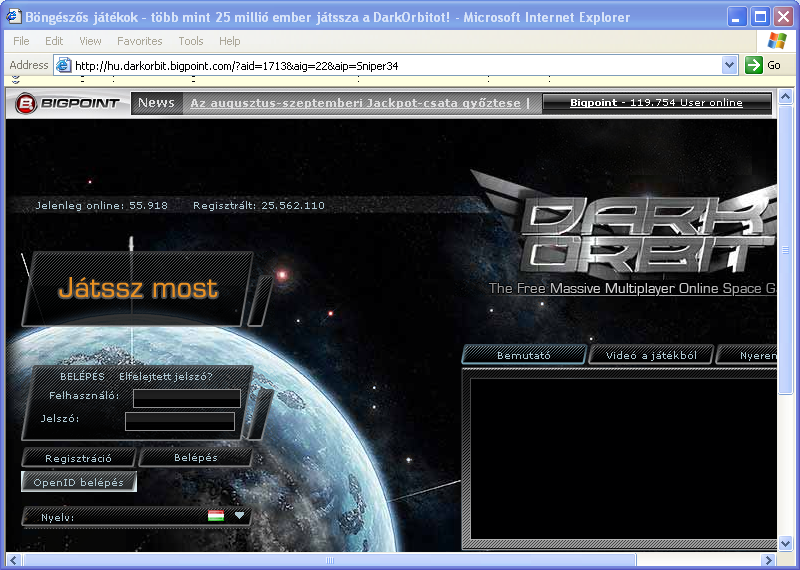Open the Help menu

click(229, 41)
